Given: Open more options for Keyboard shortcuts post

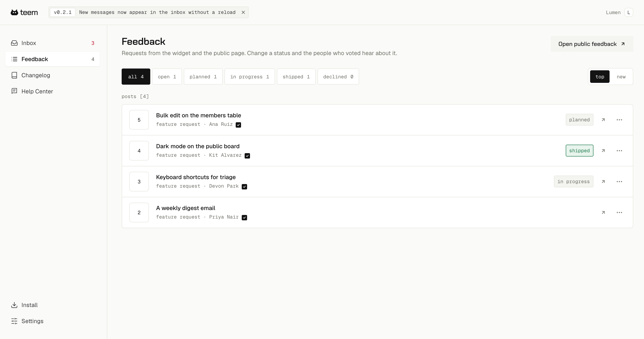Looking at the screenshot, I should pyautogui.click(x=619, y=182).
